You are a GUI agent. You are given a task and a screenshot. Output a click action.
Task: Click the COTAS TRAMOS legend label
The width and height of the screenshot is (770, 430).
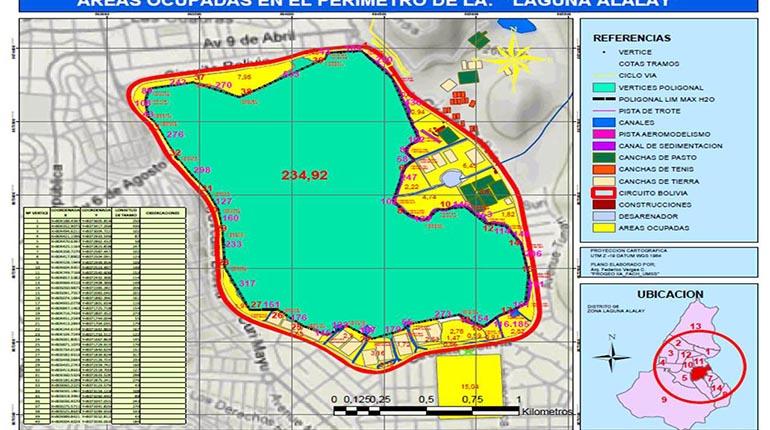649,64
